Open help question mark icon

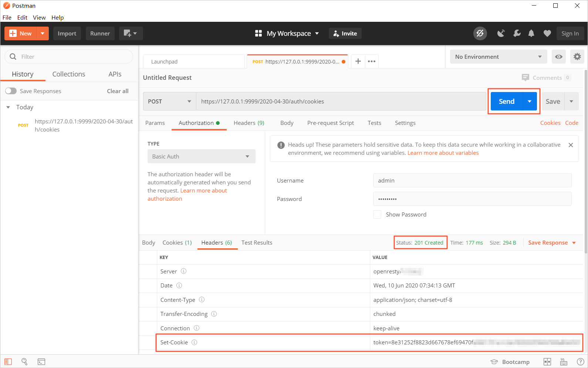click(x=581, y=362)
